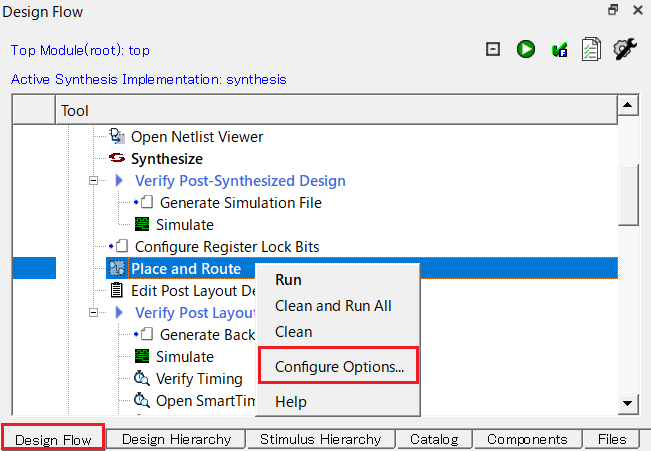Open the checklist report document icon
This screenshot has width=651, height=451.
tap(592, 49)
